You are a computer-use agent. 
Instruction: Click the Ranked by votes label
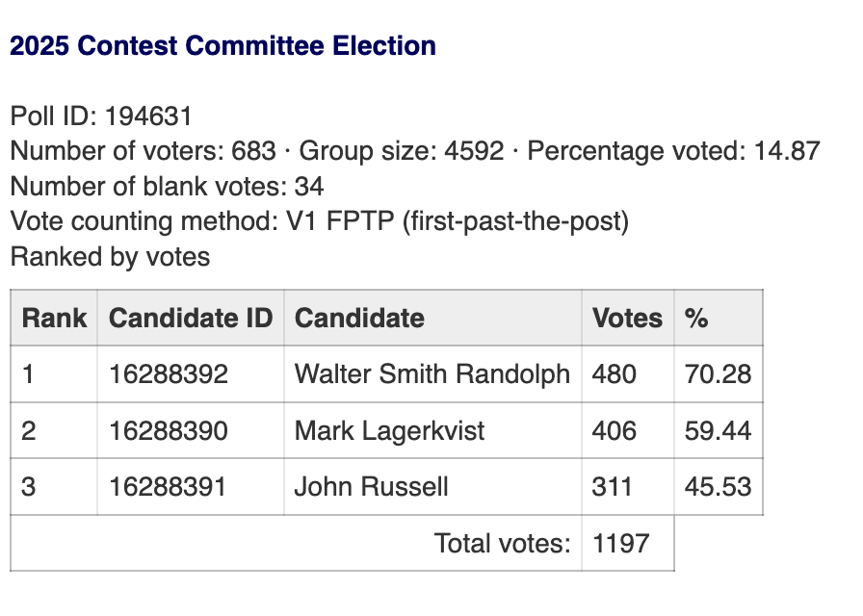tap(110, 257)
